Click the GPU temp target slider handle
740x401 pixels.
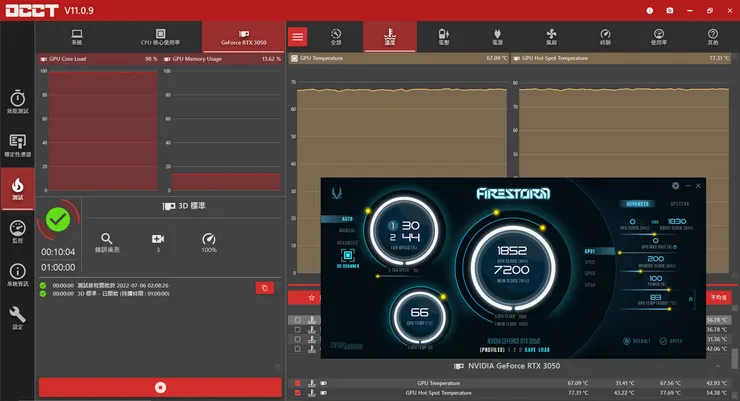point(670,309)
